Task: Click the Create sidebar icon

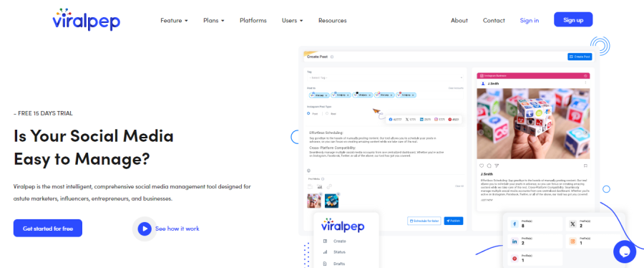Action: click(325, 241)
